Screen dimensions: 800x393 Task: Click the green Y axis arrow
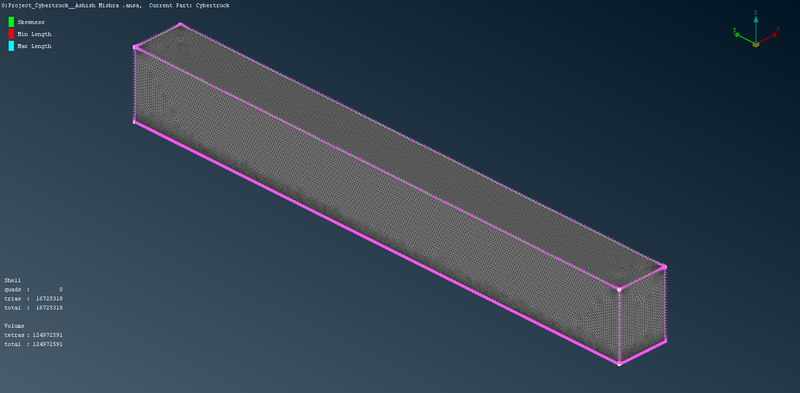tap(744, 37)
